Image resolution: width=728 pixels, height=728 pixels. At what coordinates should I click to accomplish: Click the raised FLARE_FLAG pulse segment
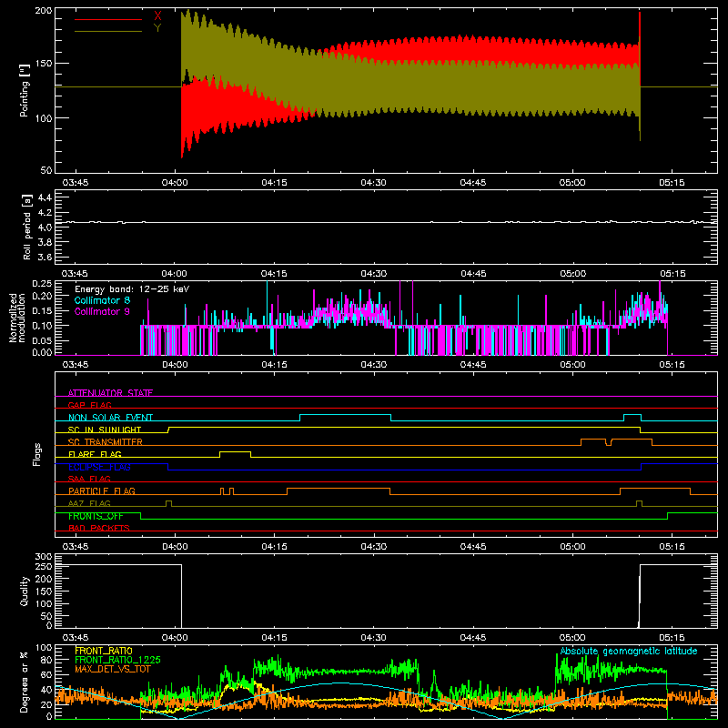click(x=235, y=451)
